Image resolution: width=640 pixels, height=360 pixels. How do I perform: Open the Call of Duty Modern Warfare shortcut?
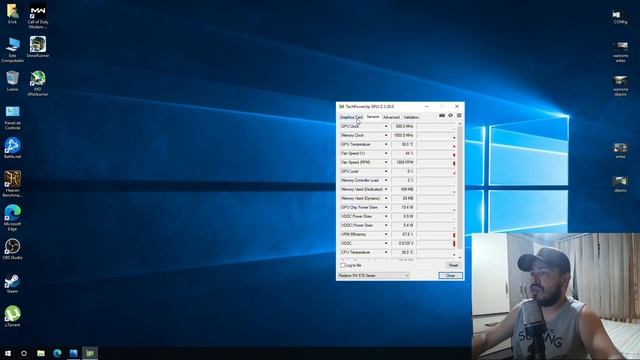(x=38, y=16)
